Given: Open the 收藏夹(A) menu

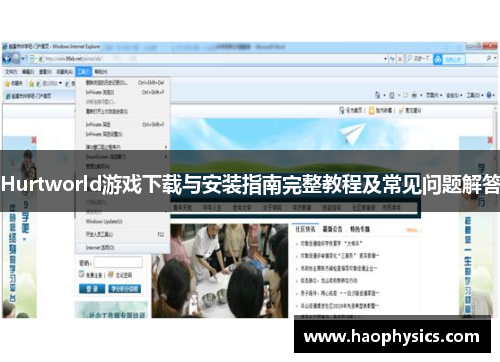Looking at the screenshot, I should 64,71.
